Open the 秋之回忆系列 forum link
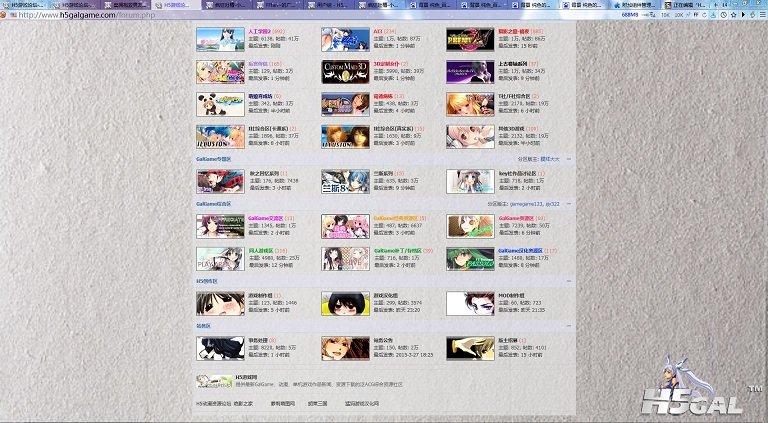The width and height of the screenshot is (768, 423). point(264,173)
